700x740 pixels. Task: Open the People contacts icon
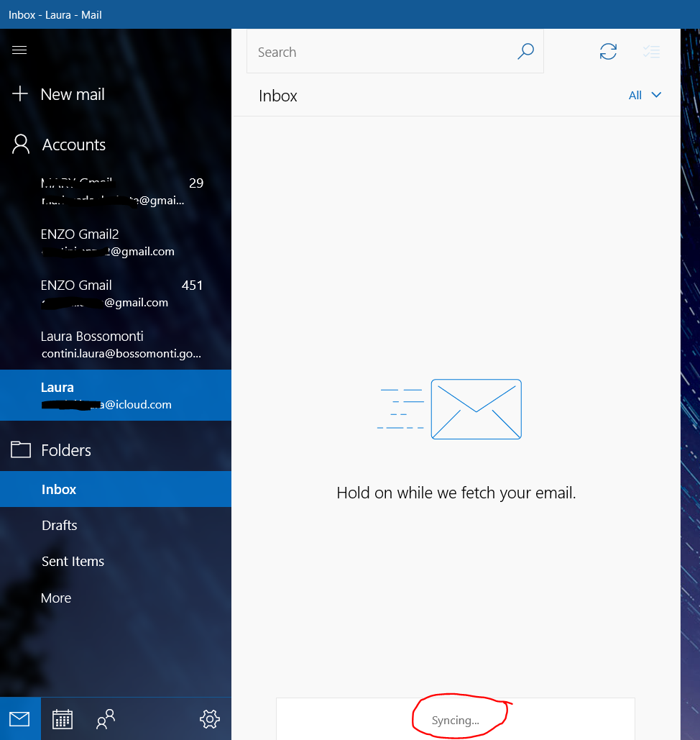point(106,718)
